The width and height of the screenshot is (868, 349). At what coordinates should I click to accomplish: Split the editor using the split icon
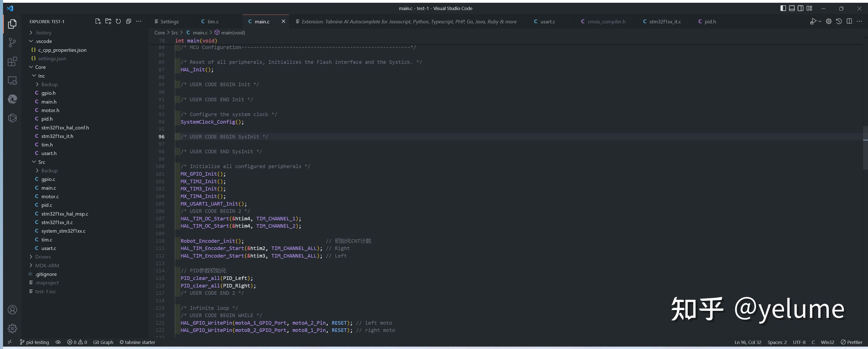849,22
